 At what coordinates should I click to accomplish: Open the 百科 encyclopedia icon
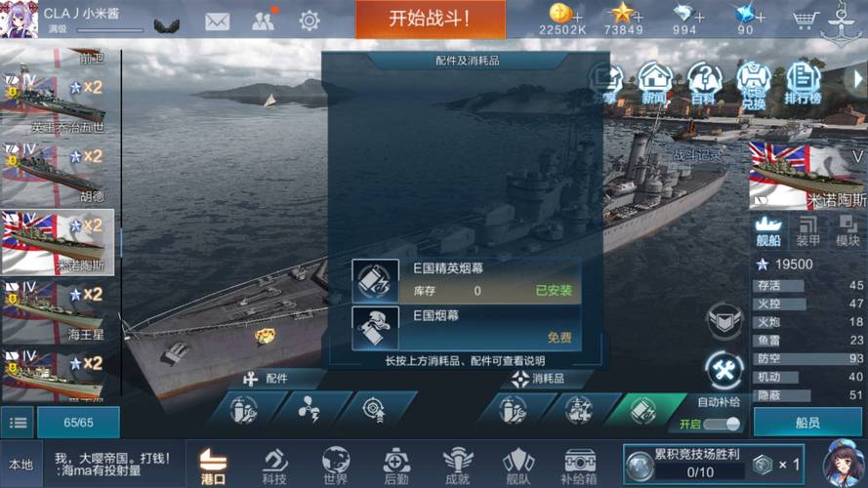click(x=704, y=84)
